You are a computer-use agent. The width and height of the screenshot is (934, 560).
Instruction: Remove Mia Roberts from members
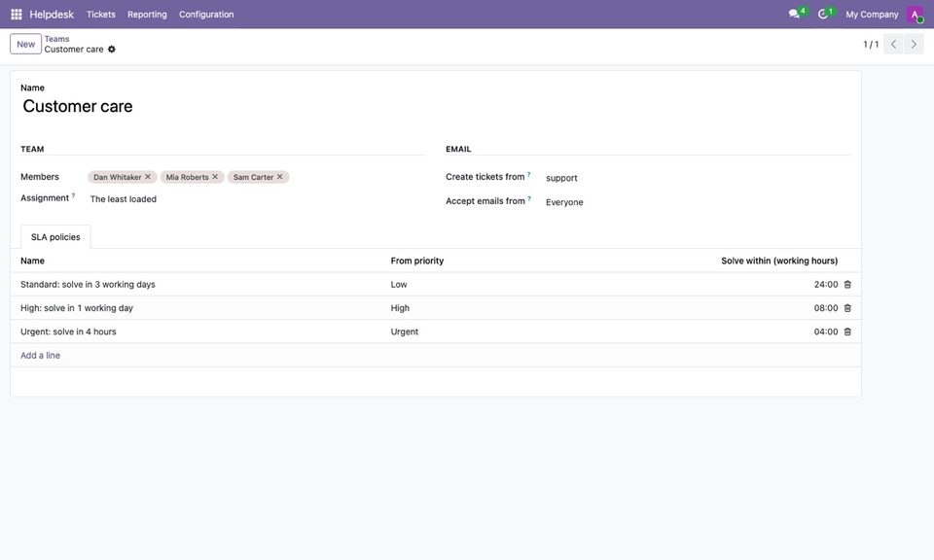click(215, 177)
